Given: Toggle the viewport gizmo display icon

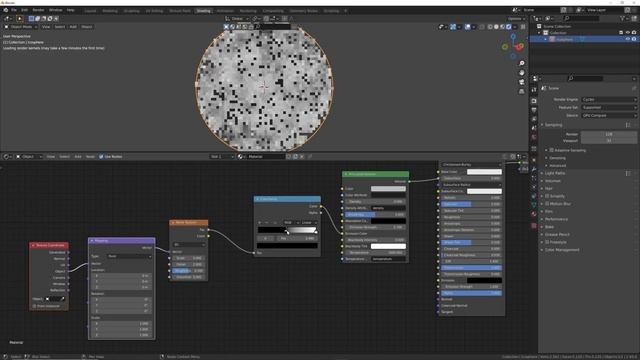Looking at the screenshot, I should pyautogui.click(x=453, y=27).
